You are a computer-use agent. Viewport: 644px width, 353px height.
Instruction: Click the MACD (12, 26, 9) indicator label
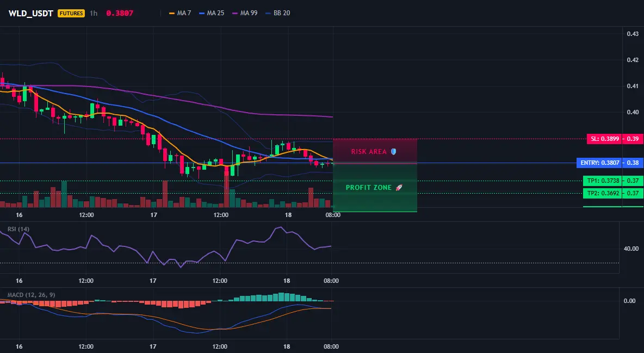click(31, 295)
